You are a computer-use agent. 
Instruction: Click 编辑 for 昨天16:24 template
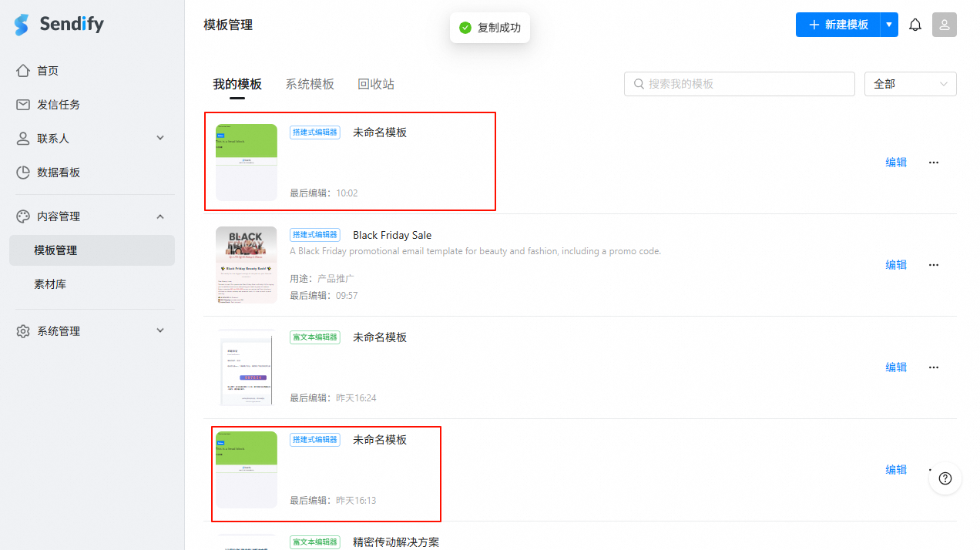(x=896, y=367)
